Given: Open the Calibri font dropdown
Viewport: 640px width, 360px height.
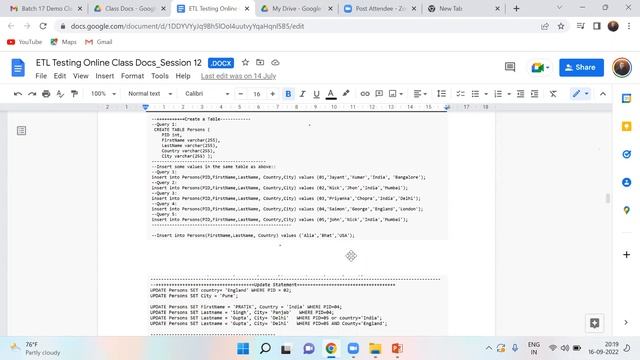Looking at the screenshot, I should (x=207, y=94).
